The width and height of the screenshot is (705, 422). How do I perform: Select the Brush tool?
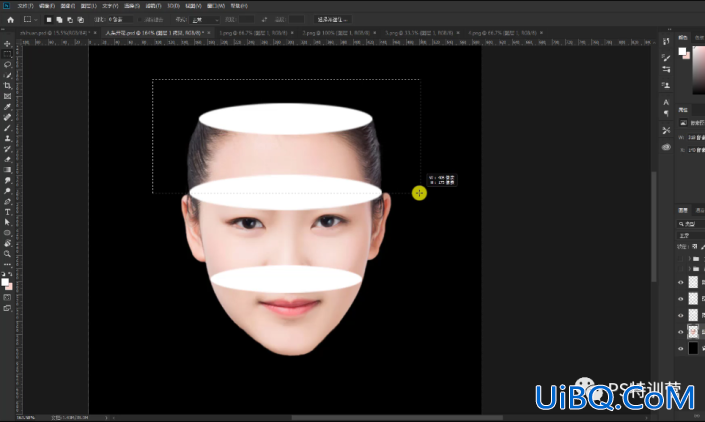(x=7, y=128)
